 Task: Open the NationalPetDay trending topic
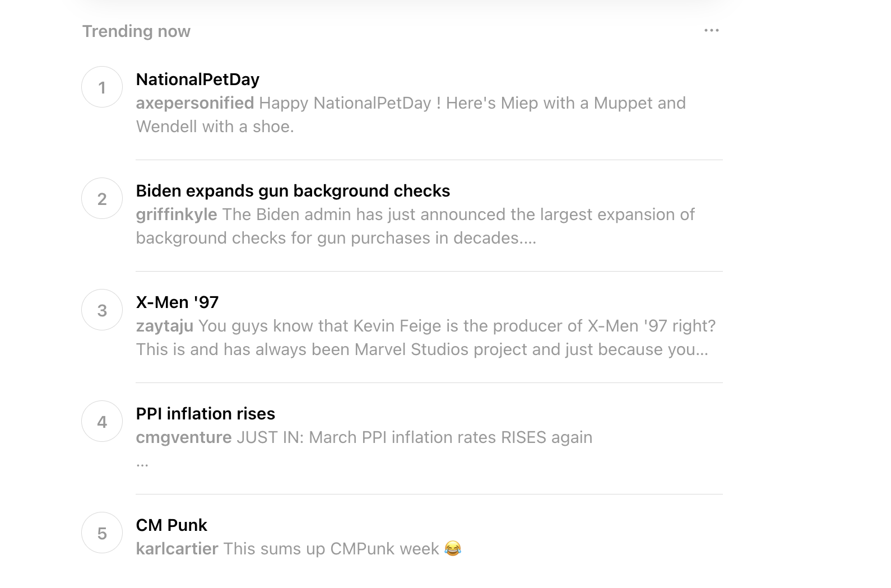click(198, 80)
